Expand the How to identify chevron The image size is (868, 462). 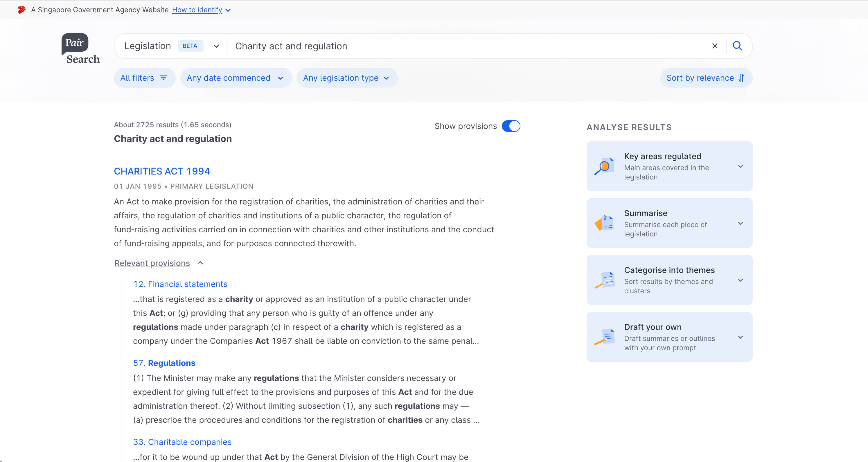(228, 10)
